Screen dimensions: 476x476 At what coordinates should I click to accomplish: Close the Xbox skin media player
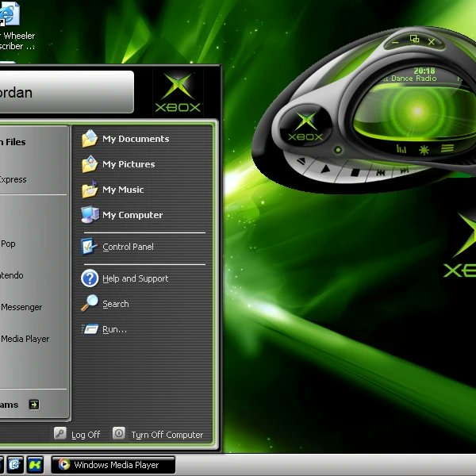tap(431, 42)
